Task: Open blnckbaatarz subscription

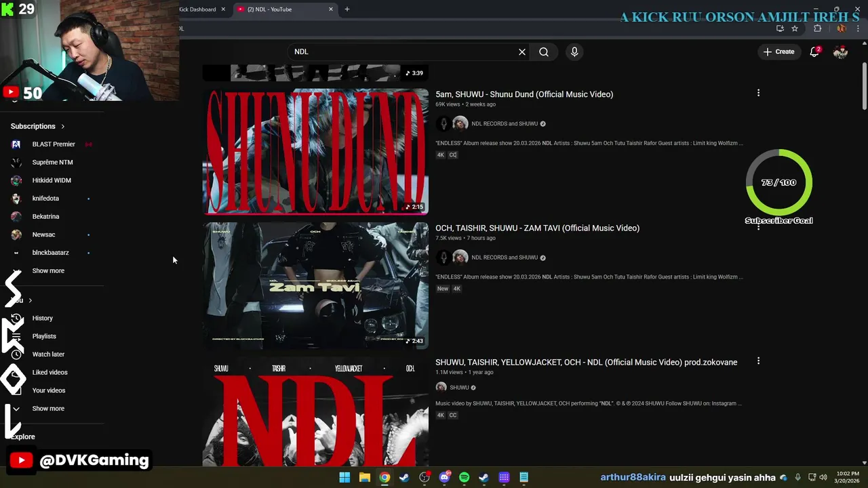Action: pos(50,252)
